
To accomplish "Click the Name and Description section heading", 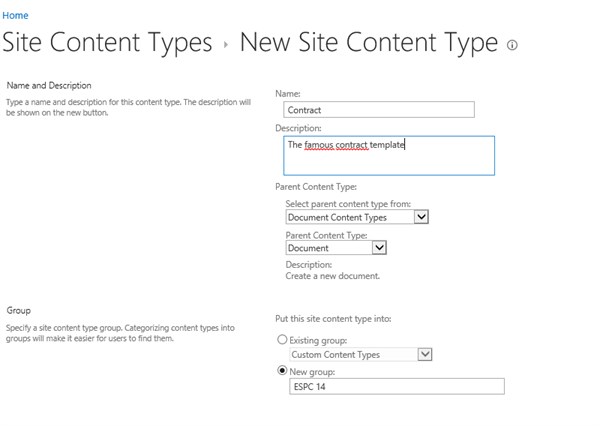I will [49, 86].
